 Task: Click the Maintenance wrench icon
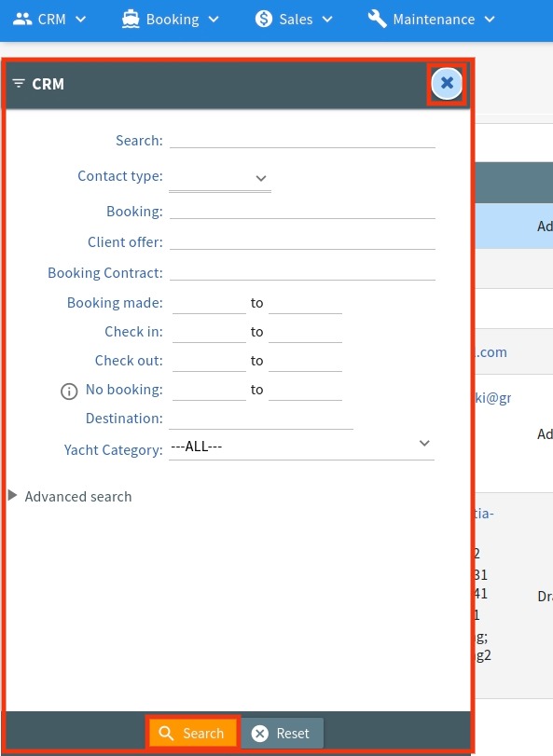pyautogui.click(x=377, y=20)
